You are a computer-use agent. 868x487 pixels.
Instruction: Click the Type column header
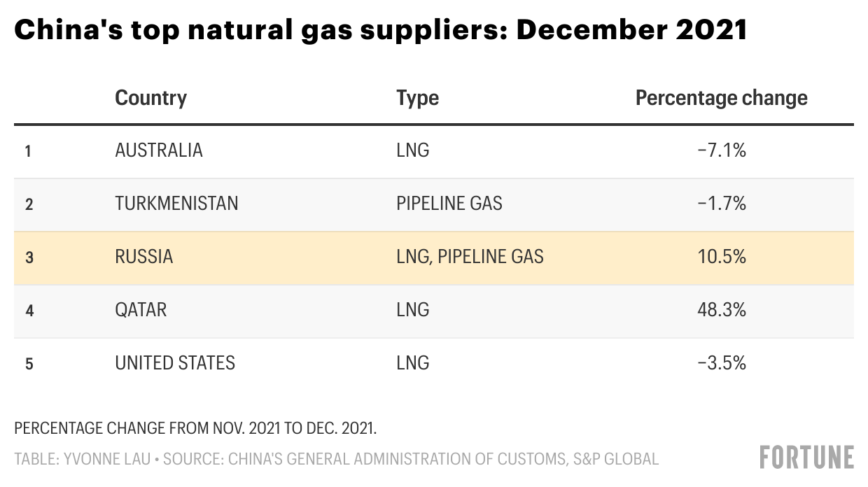tap(417, 97)
